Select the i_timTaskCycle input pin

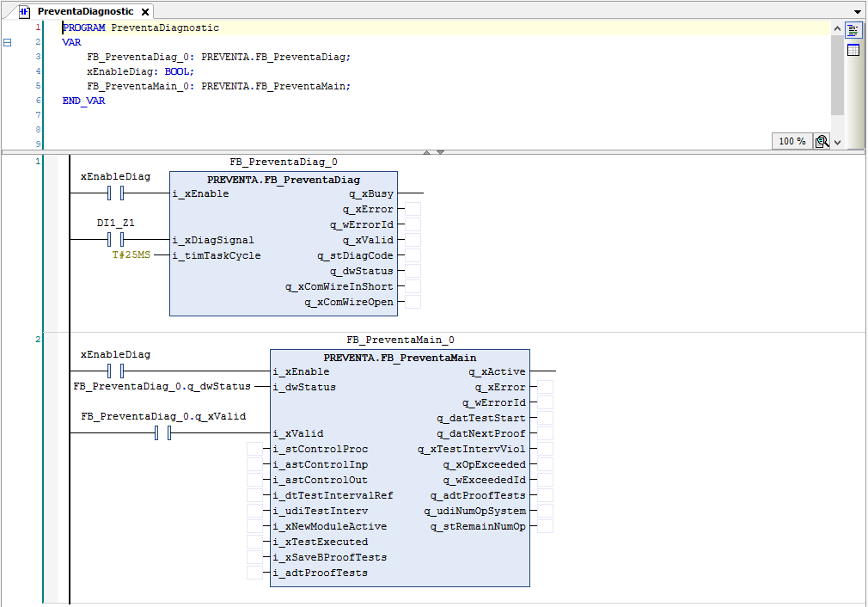217,255
